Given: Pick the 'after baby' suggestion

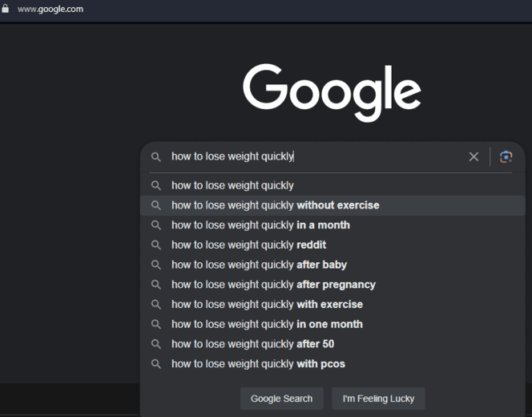Looking at the screenshot, I should click(332, 265).
